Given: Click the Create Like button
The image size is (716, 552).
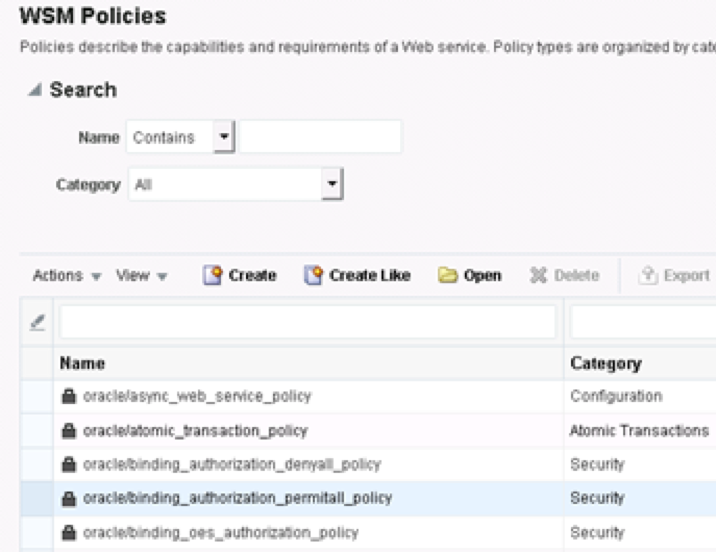Looking at the screenshot, I should pyautogui.click(x=357, y=275).
